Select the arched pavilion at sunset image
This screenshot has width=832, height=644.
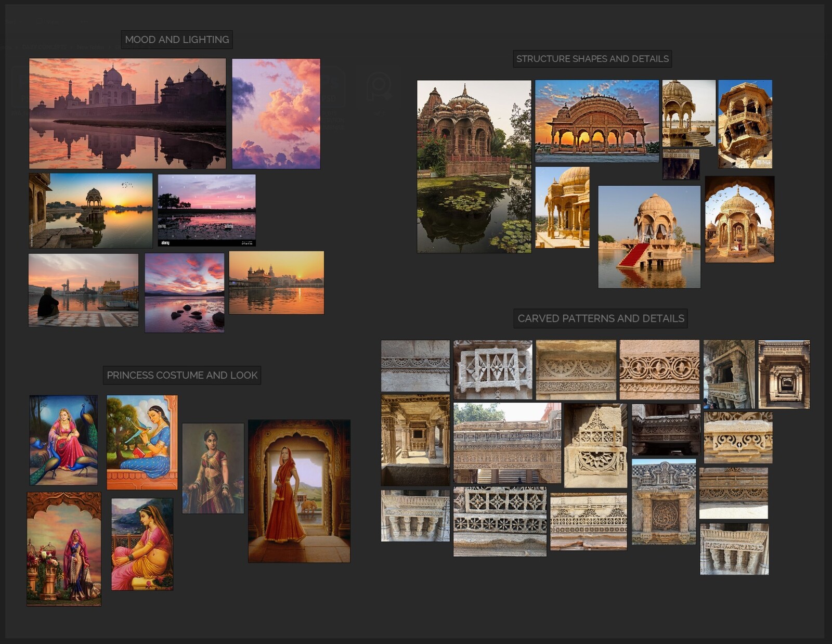click(597, 121)
